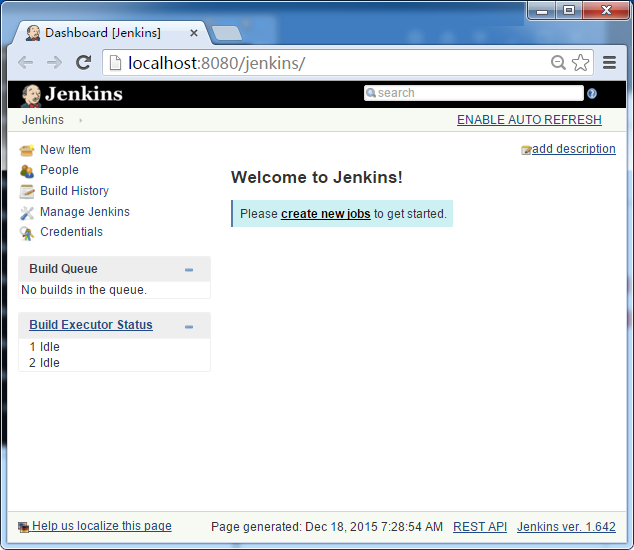The image size is (634, 550).
Task: Minimize the browser window
Action: click(x=542, y=11)
